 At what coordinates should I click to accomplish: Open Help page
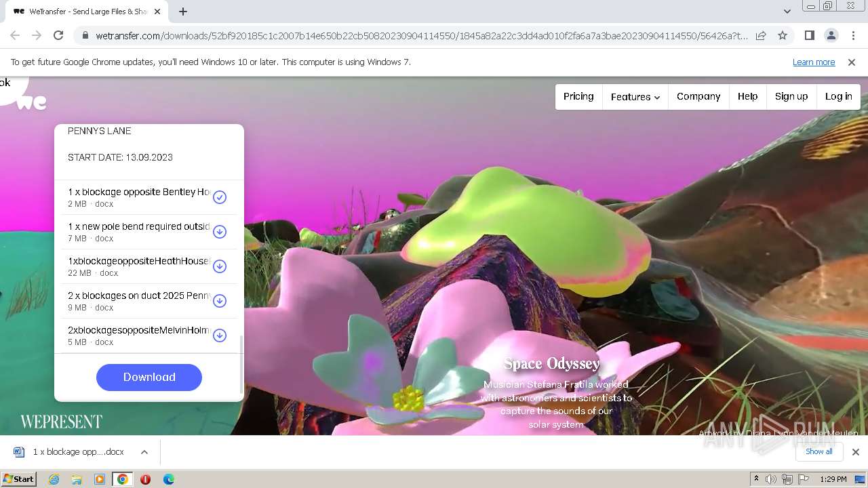tap(748, 97)
